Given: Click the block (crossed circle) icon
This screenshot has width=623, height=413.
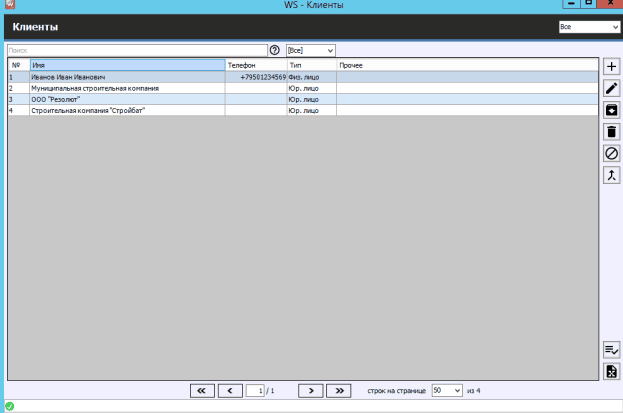Looking at the screenshot, I should point(611,153).
